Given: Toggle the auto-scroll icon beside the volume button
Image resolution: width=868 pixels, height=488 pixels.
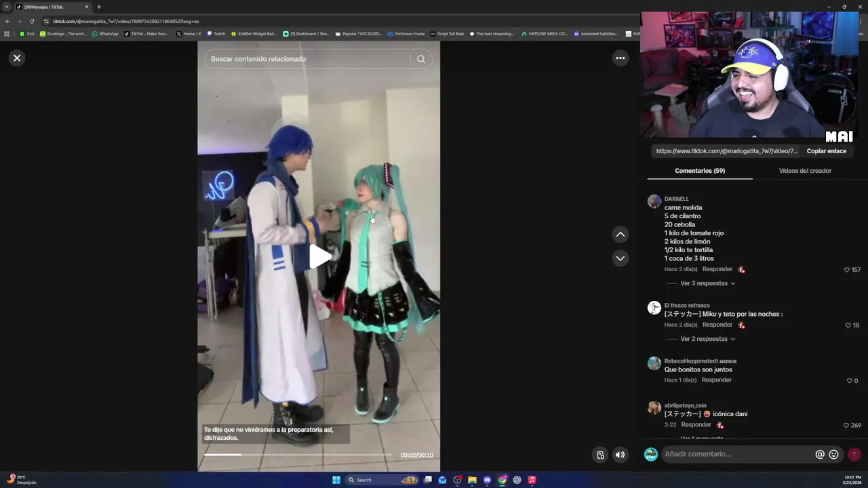Looking at the screenshot, I should click(600, 455).
